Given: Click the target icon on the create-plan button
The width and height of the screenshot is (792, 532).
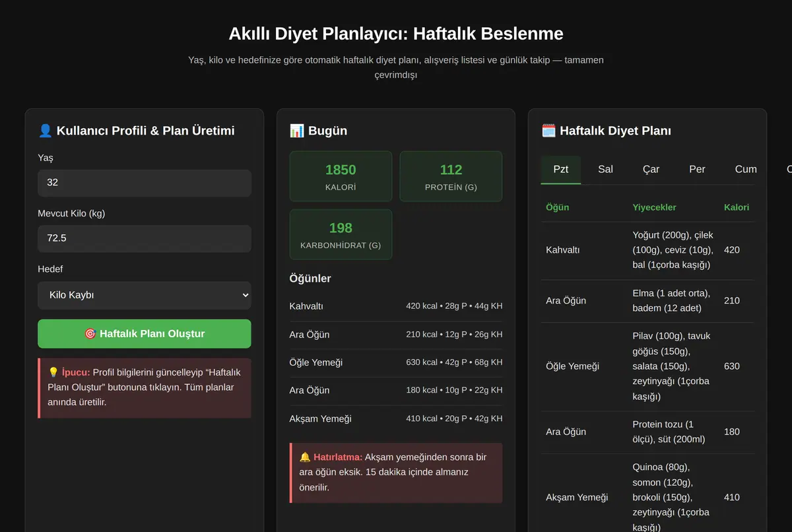Looking at the screenshot, I should 90,334.
